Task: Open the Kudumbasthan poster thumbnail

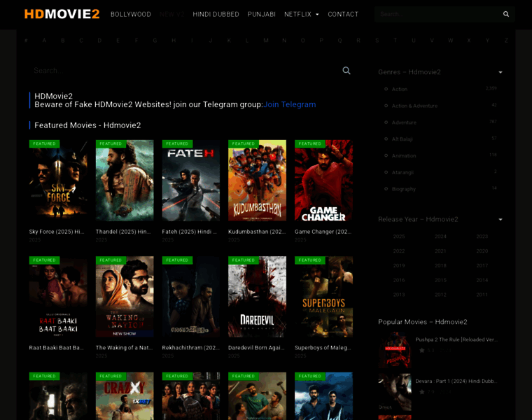Action: click(257, 181)
